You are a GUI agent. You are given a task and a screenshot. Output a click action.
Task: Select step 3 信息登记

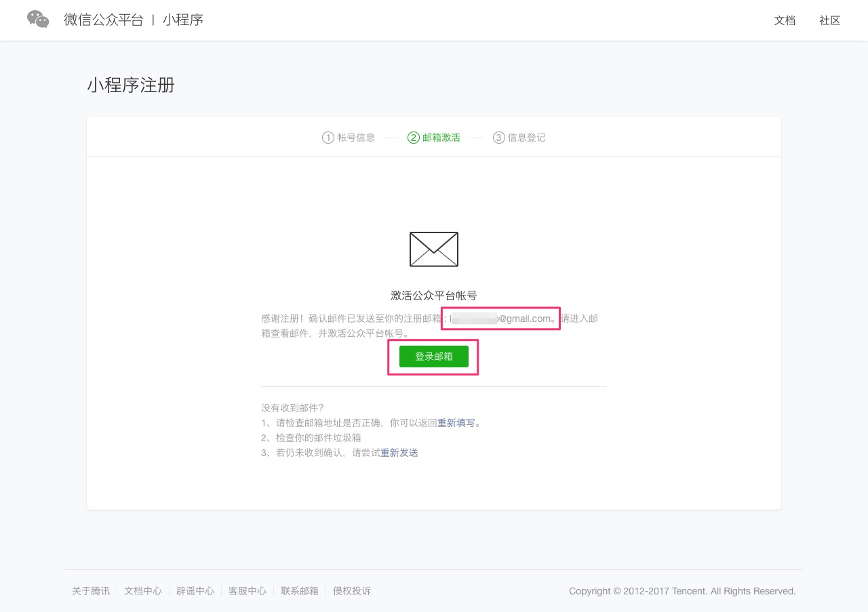point(519,138)
